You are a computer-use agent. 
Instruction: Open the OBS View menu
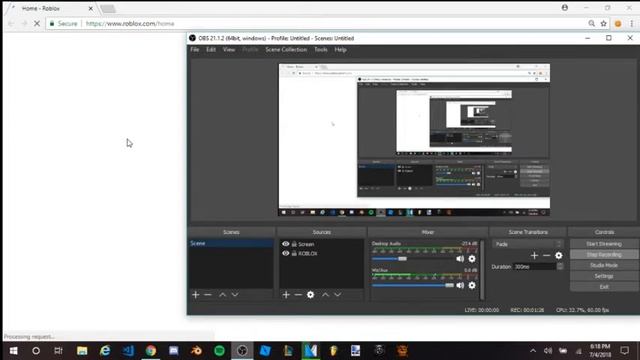(x=229, y=49)
